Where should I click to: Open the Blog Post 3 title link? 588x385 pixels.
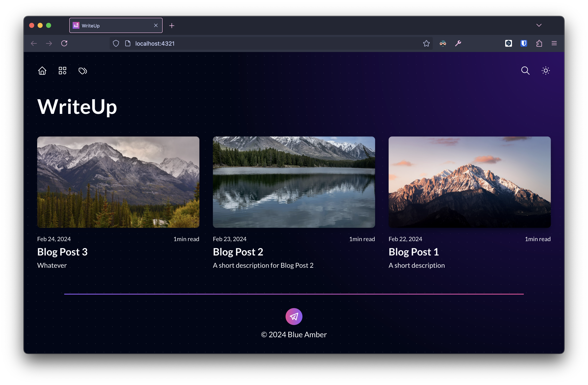click(62, 252)
